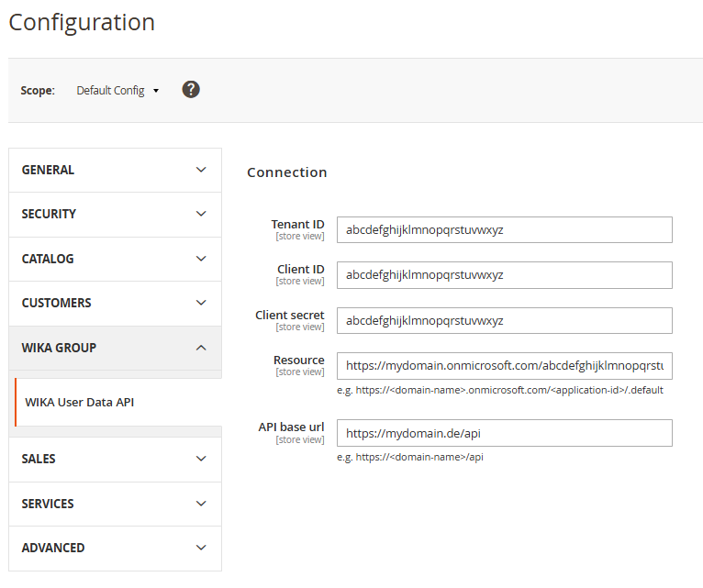
Task: Click into the Tenant ID field
Action: coord(504,230)
